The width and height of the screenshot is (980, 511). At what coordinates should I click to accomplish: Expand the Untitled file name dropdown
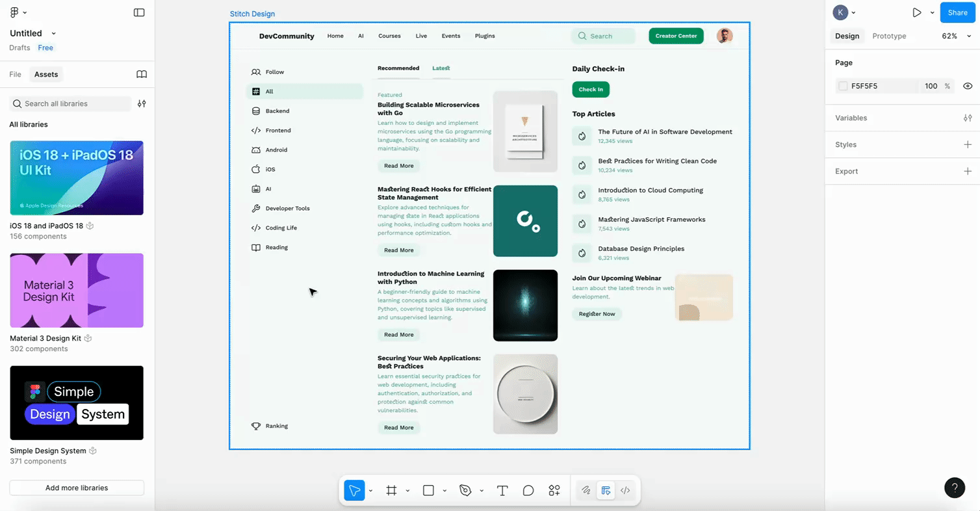(x=53, y=34)
